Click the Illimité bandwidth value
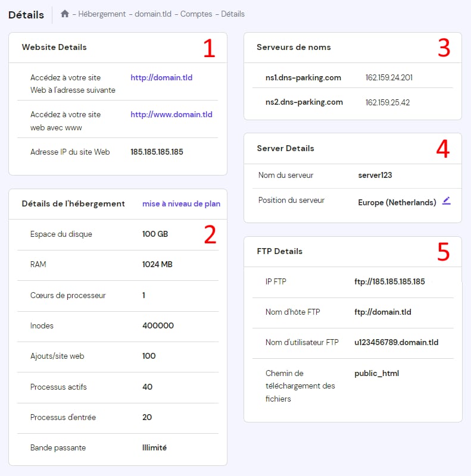This screenshot has height=476, width=471. (154, 447)
